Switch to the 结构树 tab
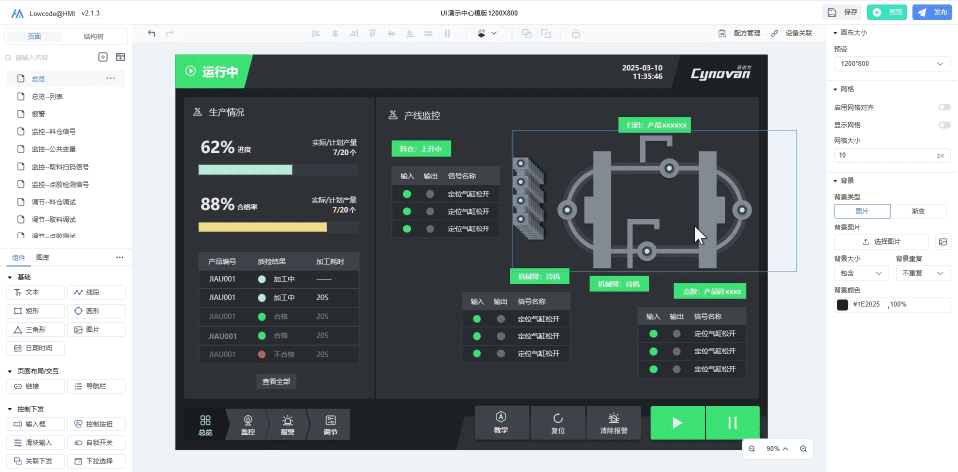Viewport: 958px width, 472px height. coord(93,35)
